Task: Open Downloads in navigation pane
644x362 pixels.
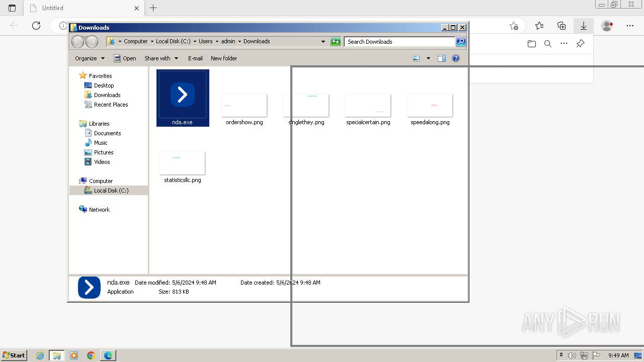Action: [x=107, y=95]
